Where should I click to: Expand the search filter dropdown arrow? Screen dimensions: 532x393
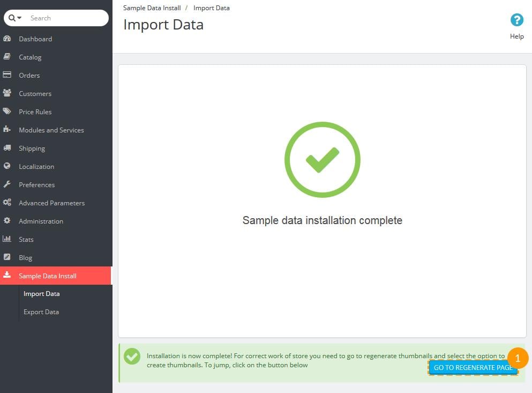click(x=20, y=18)
